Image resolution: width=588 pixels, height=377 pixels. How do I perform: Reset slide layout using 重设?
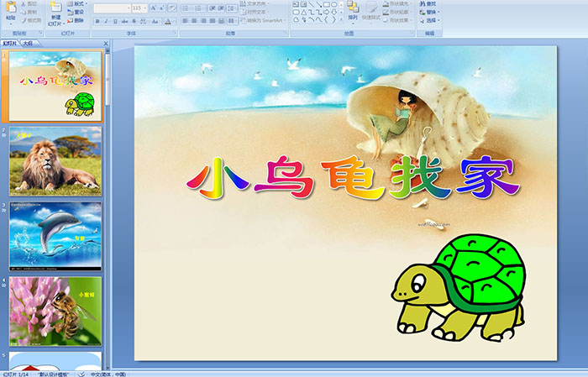click(x=76, y=12)
